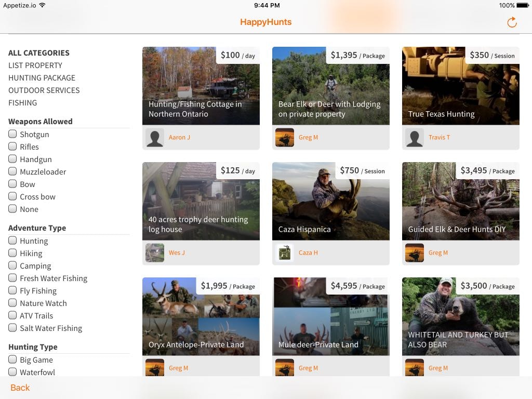Tap the Back button

coord(20,388)
